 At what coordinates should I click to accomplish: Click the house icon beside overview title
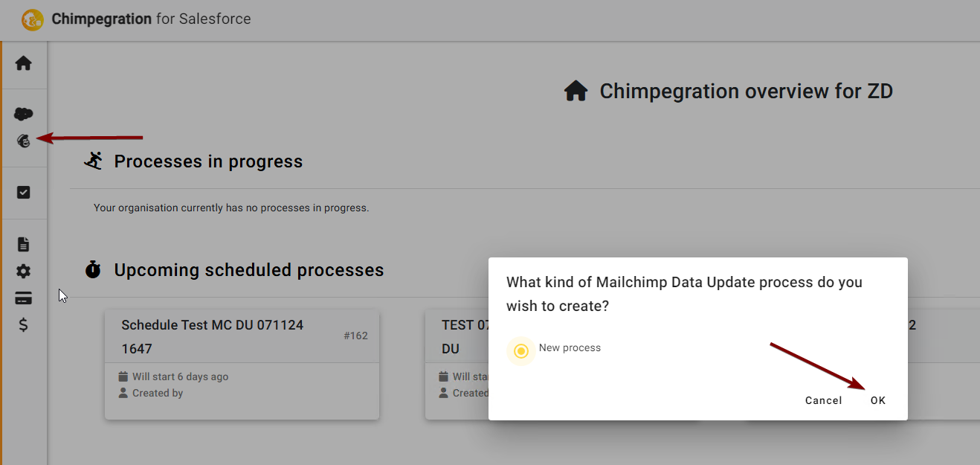click(576, 92)
